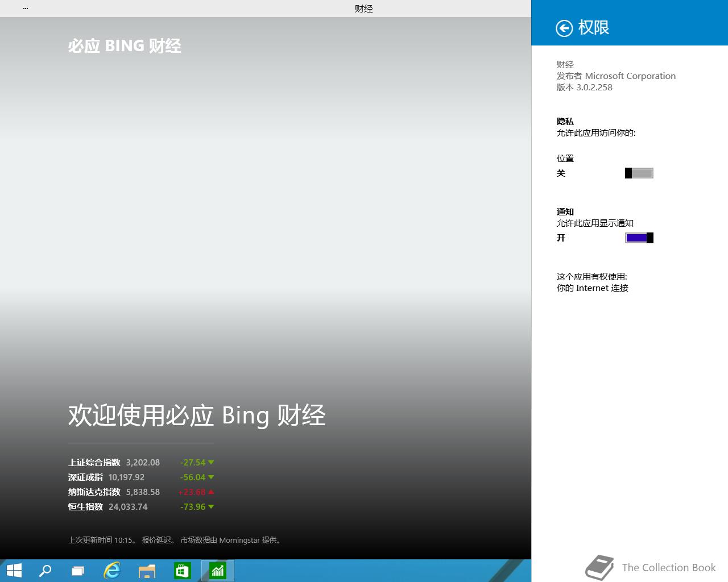
Task: Open the Windows Start menu
Action: [14, 571]
